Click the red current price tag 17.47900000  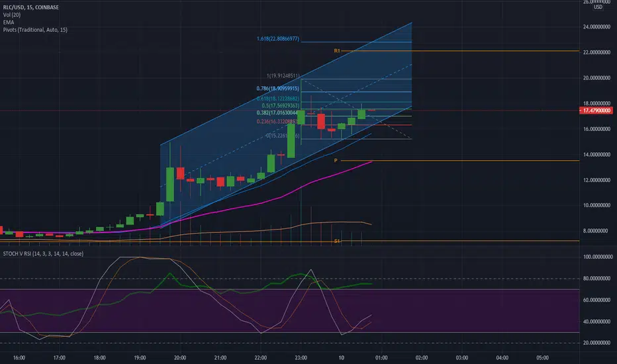point(596,111)
